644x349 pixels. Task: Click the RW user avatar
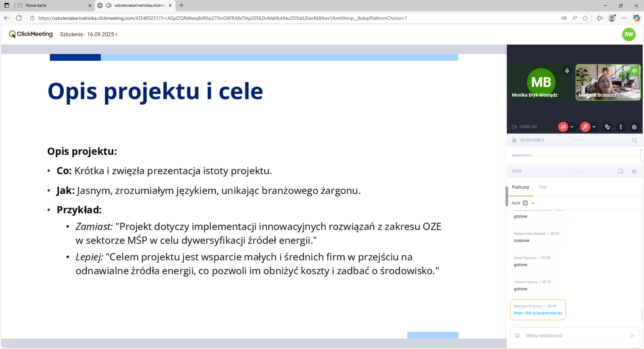click(x=629, y=34)
